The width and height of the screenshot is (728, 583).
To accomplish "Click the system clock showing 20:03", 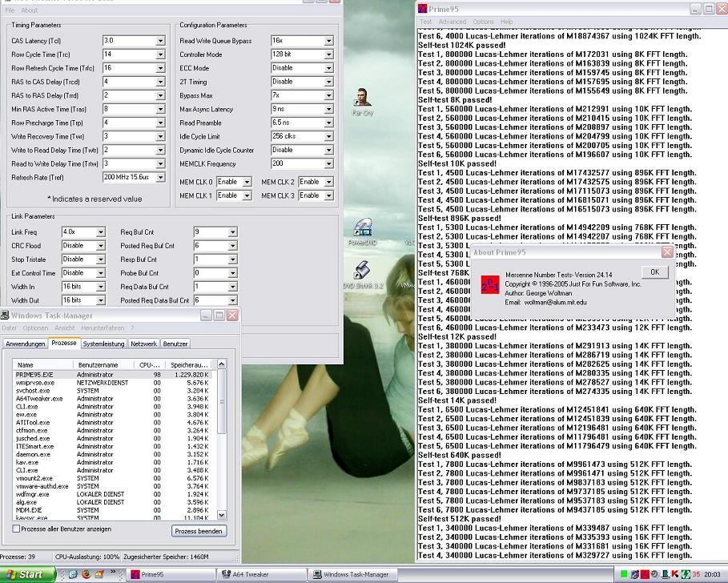I will point(713,575).
